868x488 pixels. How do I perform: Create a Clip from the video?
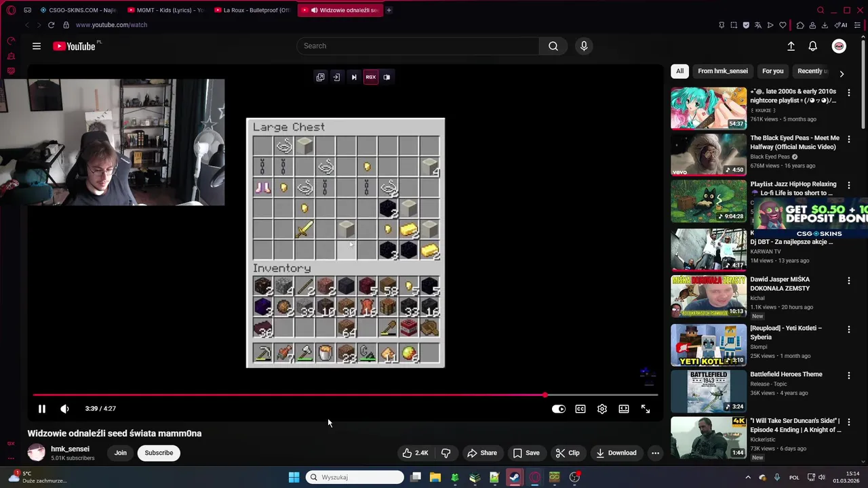[568, 453]
